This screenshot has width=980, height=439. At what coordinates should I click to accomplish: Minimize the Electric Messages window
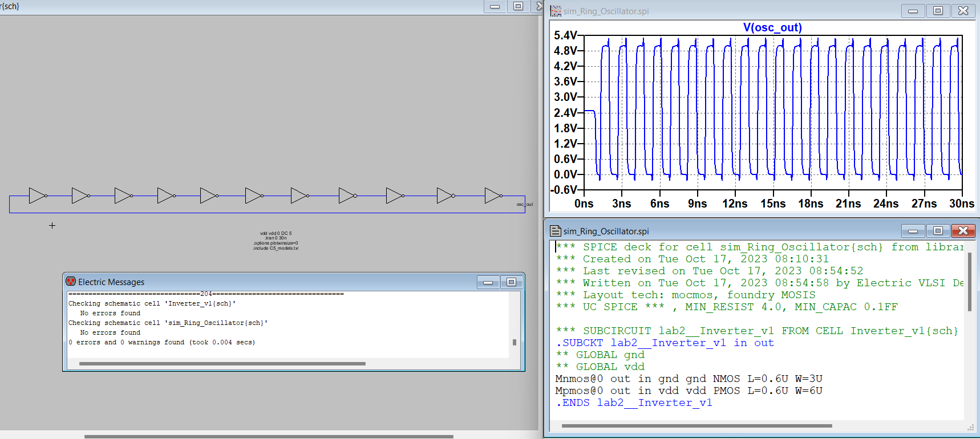[x=488, y=282]
